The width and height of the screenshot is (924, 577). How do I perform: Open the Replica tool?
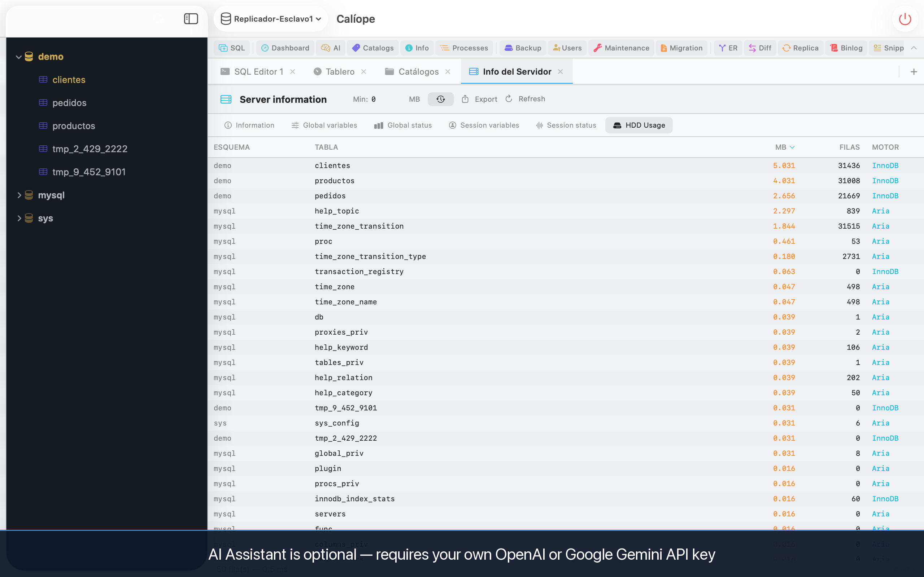click(x=800, y=48)
